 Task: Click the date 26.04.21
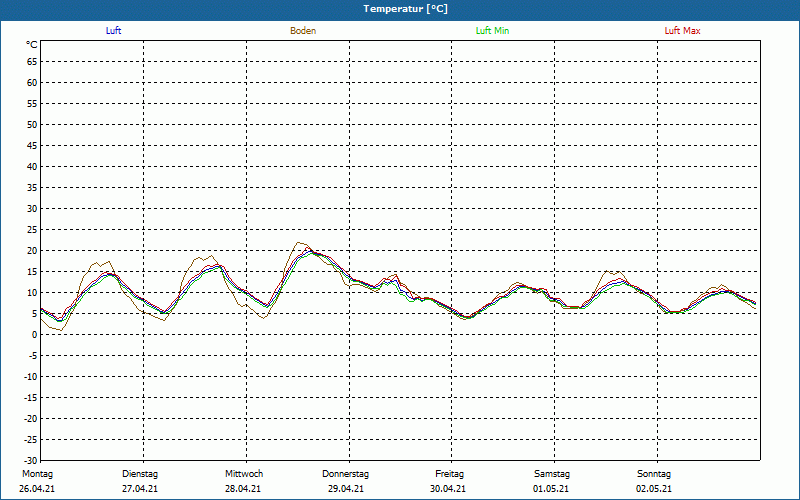[x=37, y=489]
